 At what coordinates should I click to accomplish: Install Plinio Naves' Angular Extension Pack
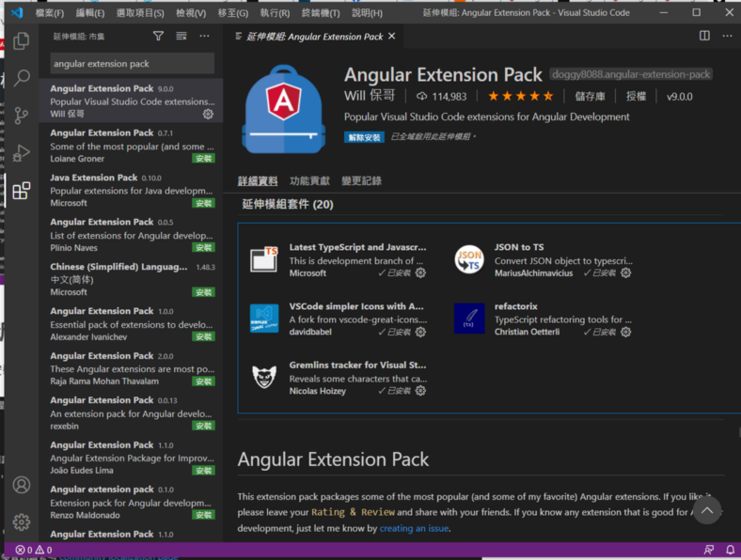204,247
